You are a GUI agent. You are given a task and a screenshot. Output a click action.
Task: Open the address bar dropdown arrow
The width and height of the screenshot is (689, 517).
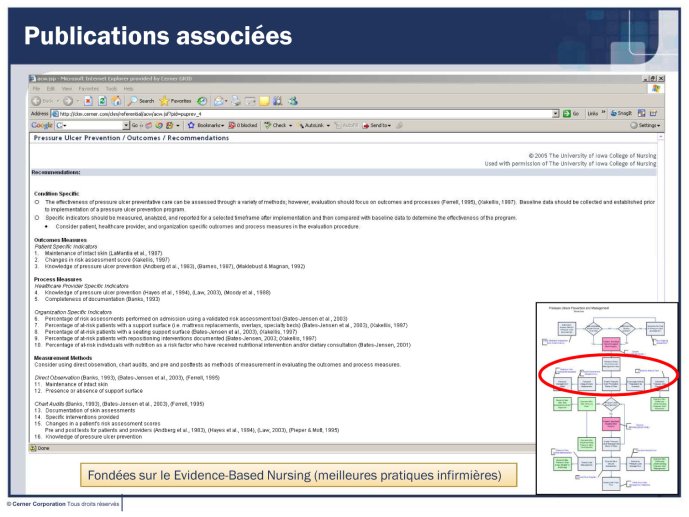click(555, 114)
